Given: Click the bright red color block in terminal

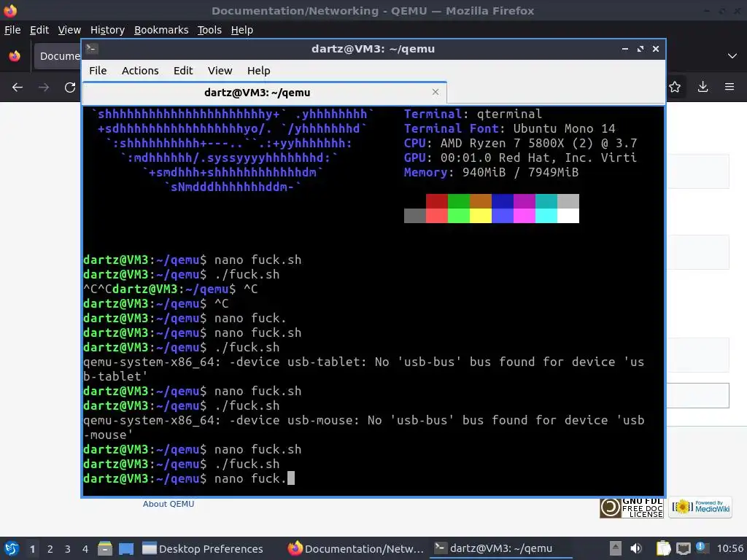Looking at the screenshot, I should click(x=437, y=216).
